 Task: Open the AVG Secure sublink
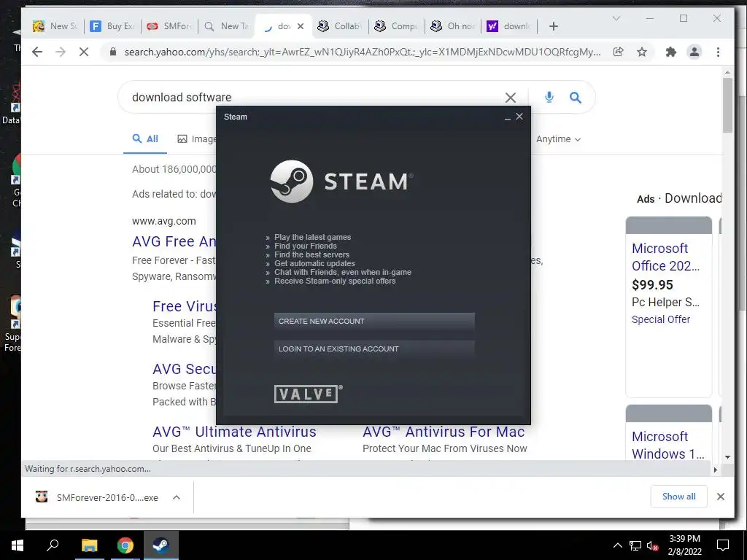185,369
